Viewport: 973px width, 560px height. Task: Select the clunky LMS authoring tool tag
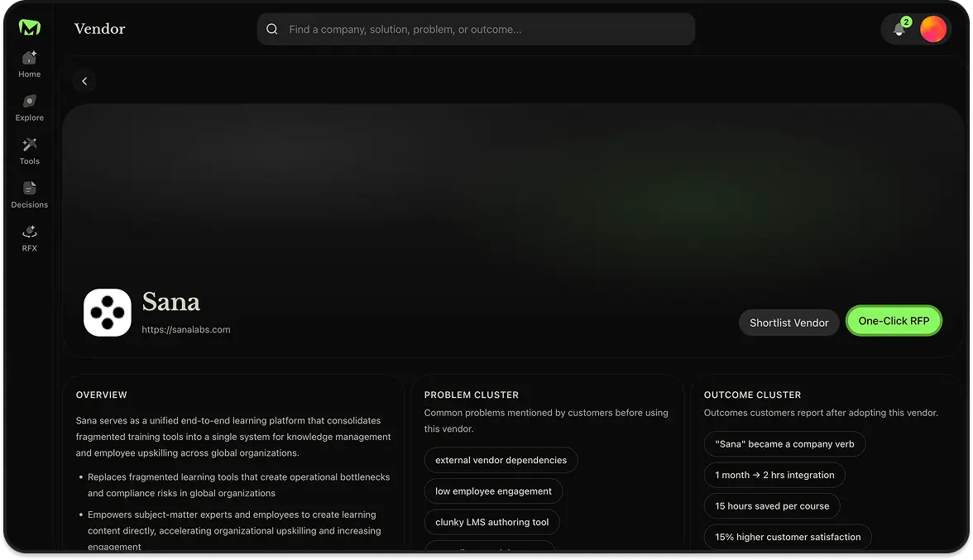point(491,523)
